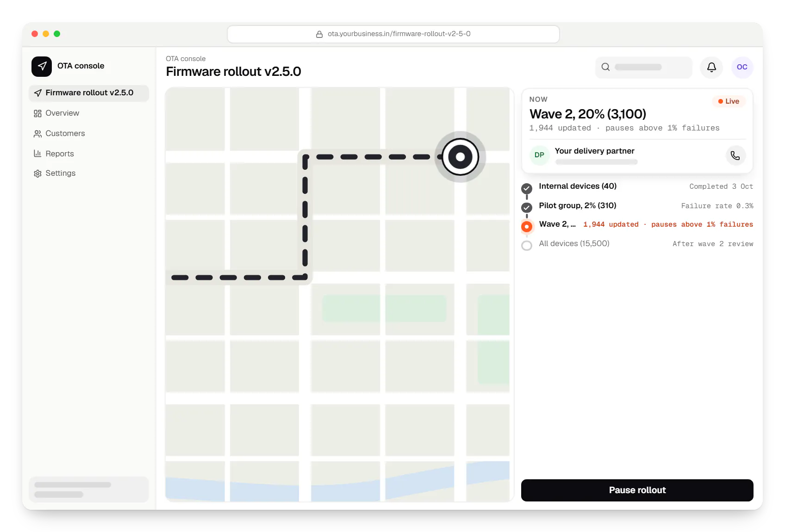Select Firmware rollout v2.5.0 sidebar item
785x532 pixels.
coord(89,93)
